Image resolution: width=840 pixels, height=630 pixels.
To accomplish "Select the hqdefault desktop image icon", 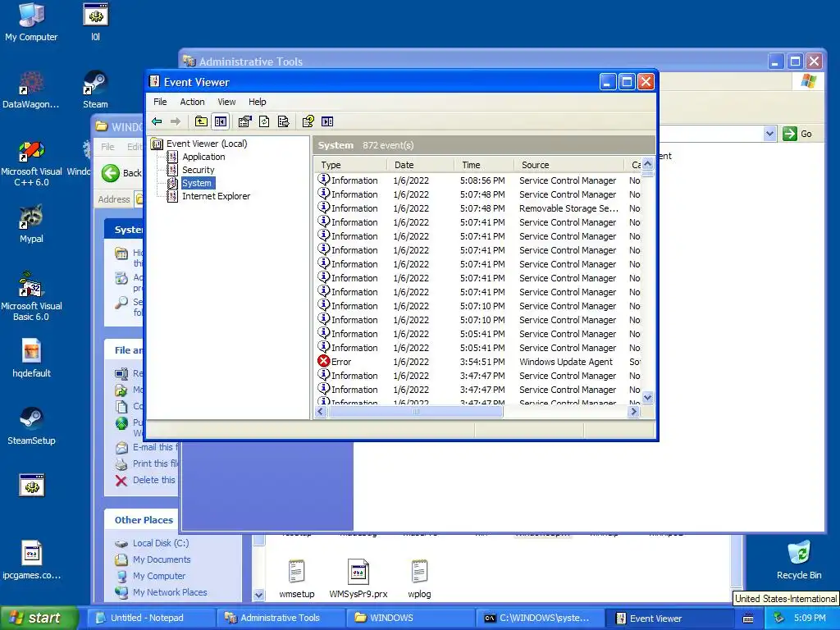I will point(31,358).
